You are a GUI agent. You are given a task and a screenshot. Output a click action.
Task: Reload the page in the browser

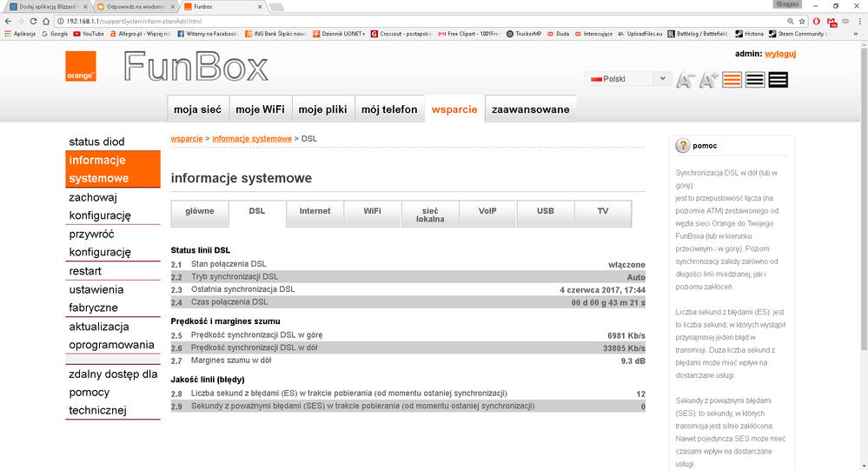[33, 21]
